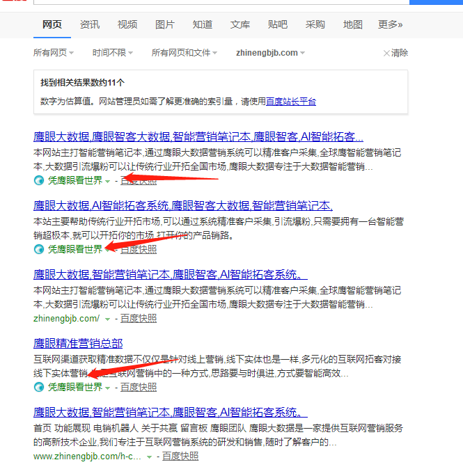Viewport: 463px width, 476px height.
Task: Click the site icon of the first result
Action: [x=39, y=180]
